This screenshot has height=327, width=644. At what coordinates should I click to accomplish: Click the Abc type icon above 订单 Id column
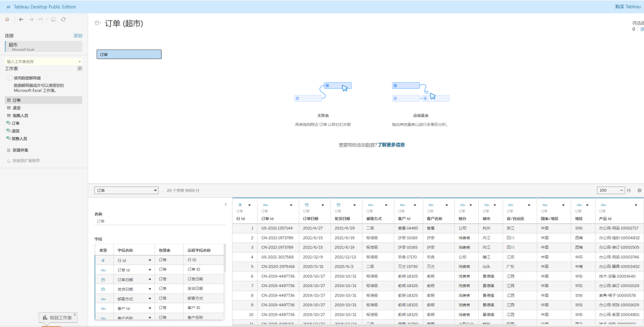[x=265, y=205]
